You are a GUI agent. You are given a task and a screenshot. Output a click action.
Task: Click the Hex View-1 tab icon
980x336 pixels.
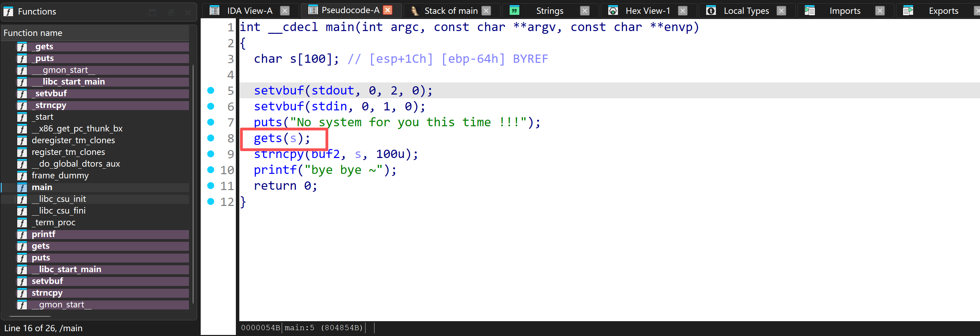(x=612, y=11)
